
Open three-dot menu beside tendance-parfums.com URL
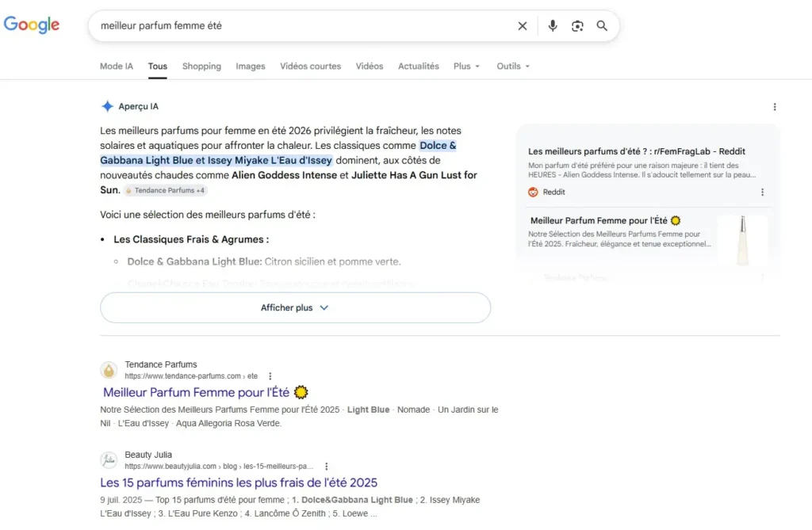[x=270, y=376]
